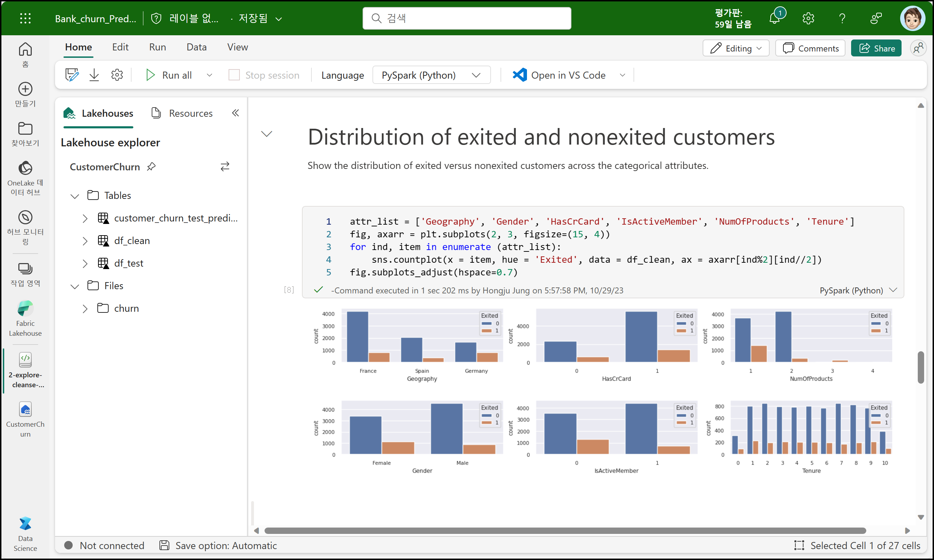Collapse the markdown section chevron

pyautogui.click(x=266, y=134)
